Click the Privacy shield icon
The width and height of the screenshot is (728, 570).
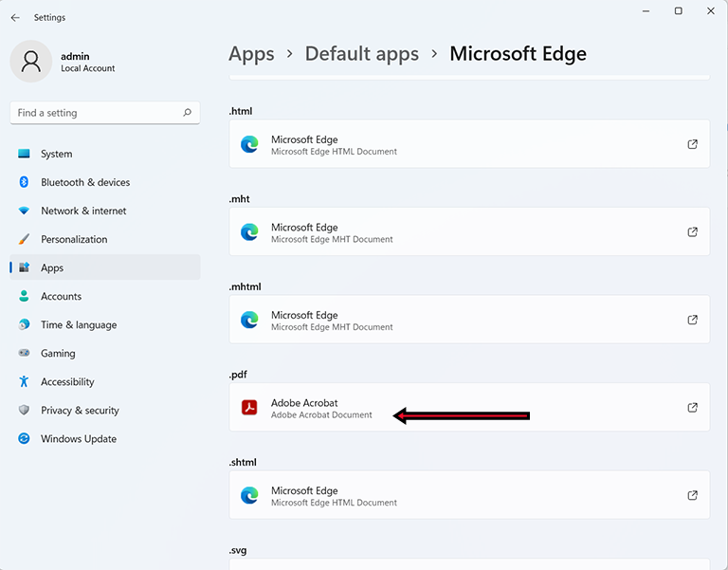point(24,410)
